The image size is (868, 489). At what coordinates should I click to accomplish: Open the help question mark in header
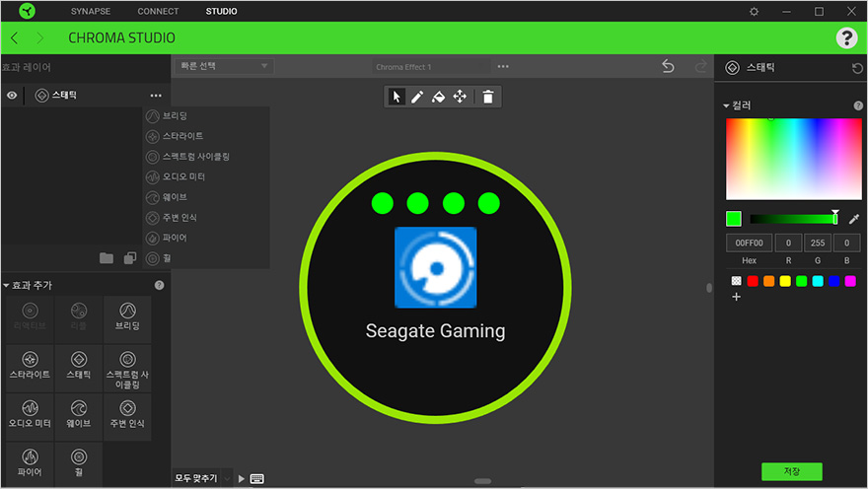pos(846,37)
